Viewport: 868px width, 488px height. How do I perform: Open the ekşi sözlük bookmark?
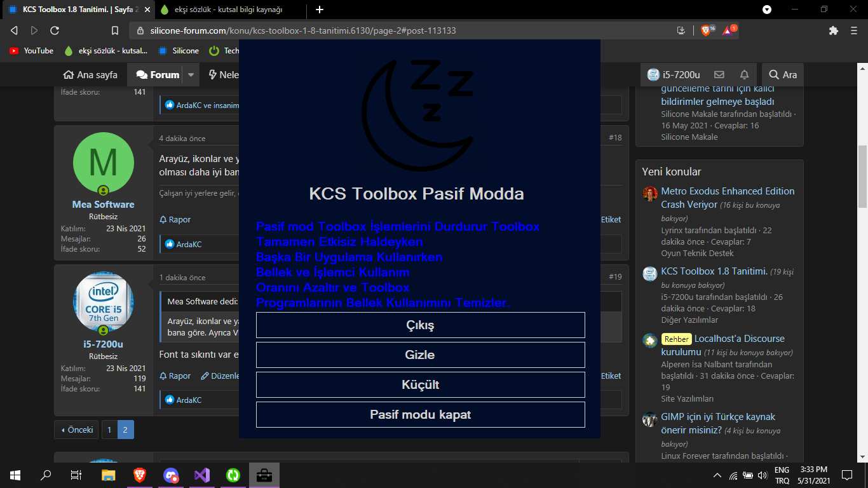[x=106, y=51]
